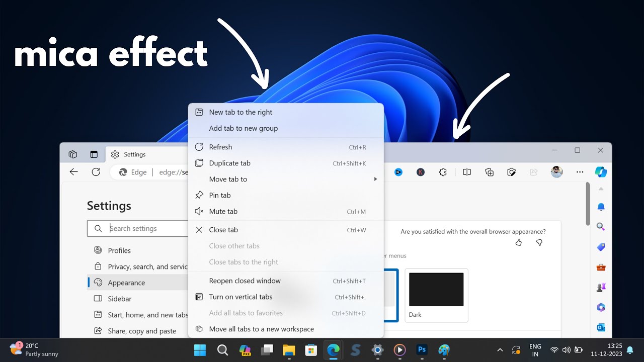Select Duplicate tab menu entry

pyautogui.click(x=286, y=163)
